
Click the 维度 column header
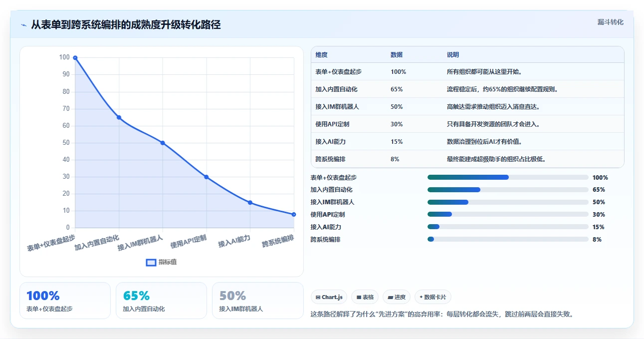[x=321, y=54]
